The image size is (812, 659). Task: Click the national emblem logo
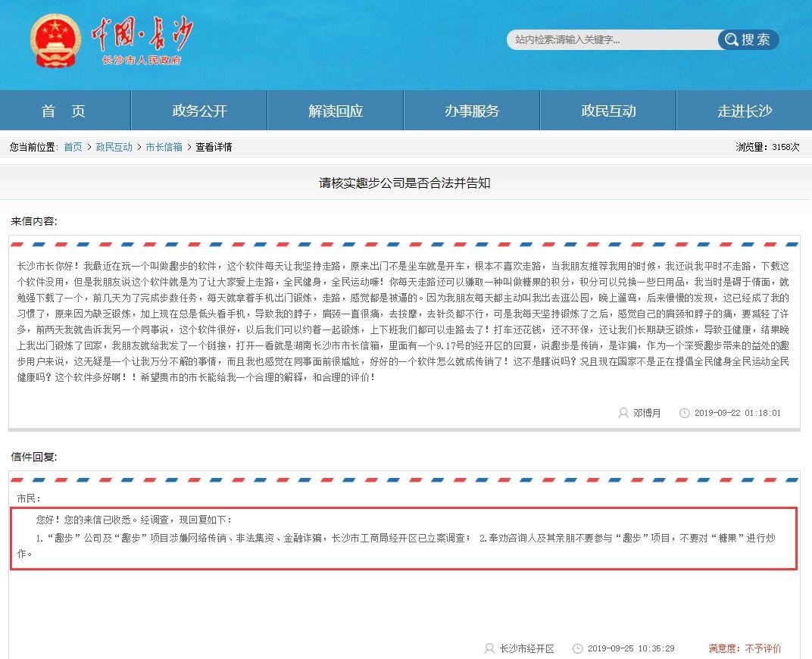pyautogui.click(x=55, y=41)
